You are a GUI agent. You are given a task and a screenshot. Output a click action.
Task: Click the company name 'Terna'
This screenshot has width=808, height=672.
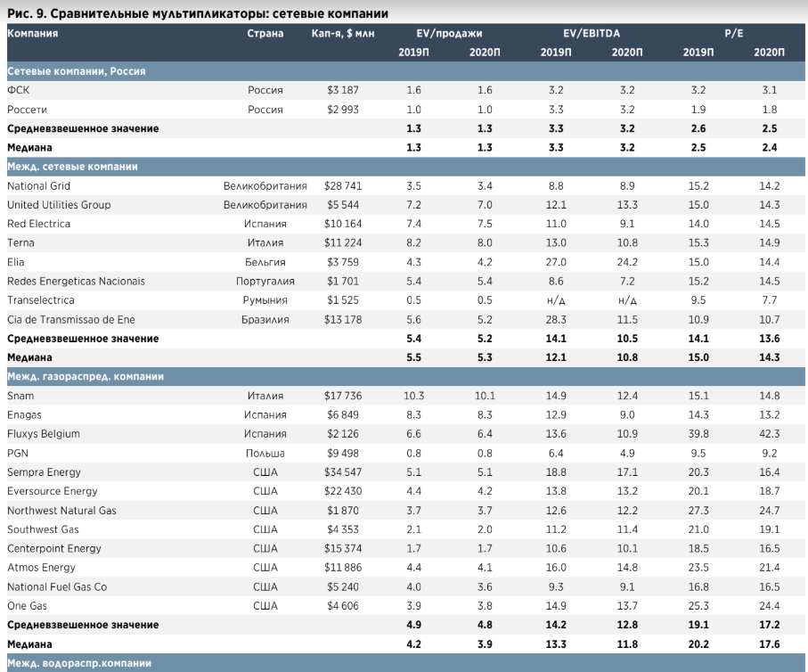20,243
